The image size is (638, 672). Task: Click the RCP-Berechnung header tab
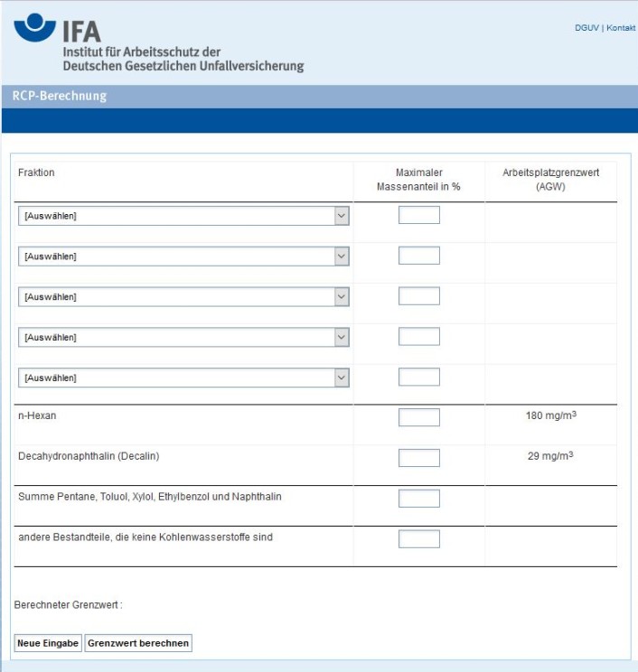point(59,96)
